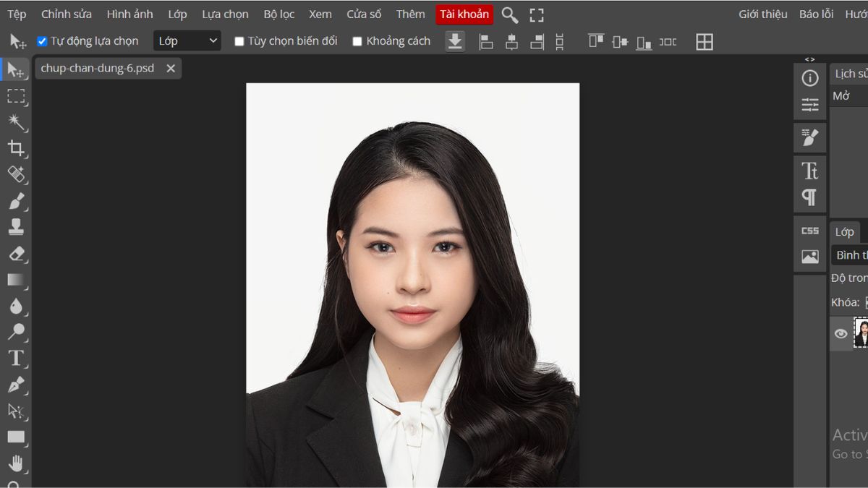
Task: Click the Báo lỗi link
Action: pyautogui.click(x=815, y=13)
